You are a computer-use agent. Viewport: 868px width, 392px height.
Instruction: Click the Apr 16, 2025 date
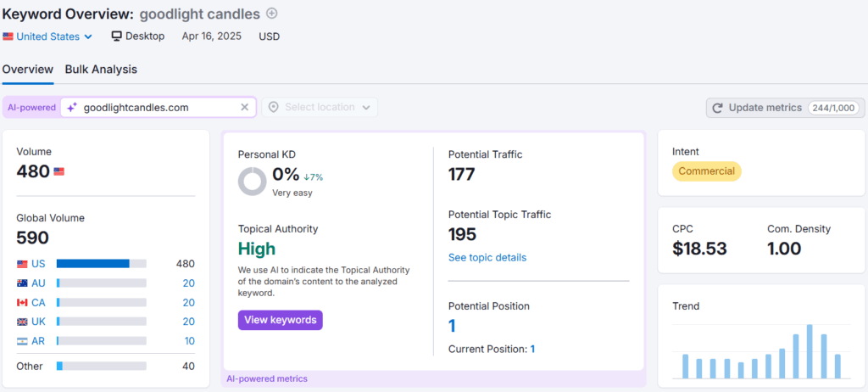tap(211, 36)
